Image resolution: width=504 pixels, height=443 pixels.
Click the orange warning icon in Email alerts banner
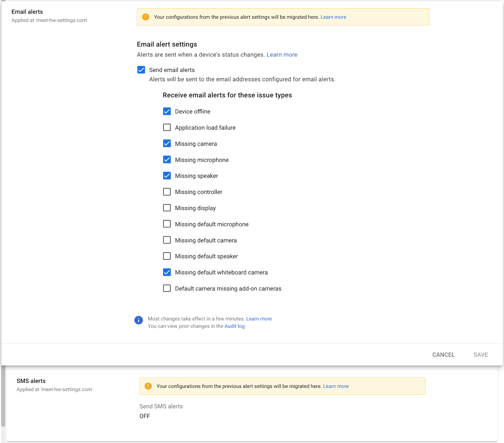click(146, 17)
